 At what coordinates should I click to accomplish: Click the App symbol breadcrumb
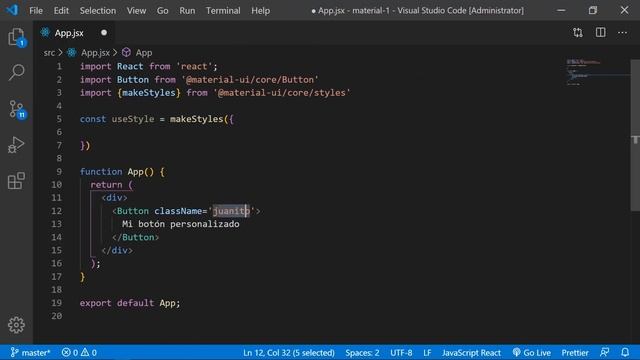click(x=144, y=53)
